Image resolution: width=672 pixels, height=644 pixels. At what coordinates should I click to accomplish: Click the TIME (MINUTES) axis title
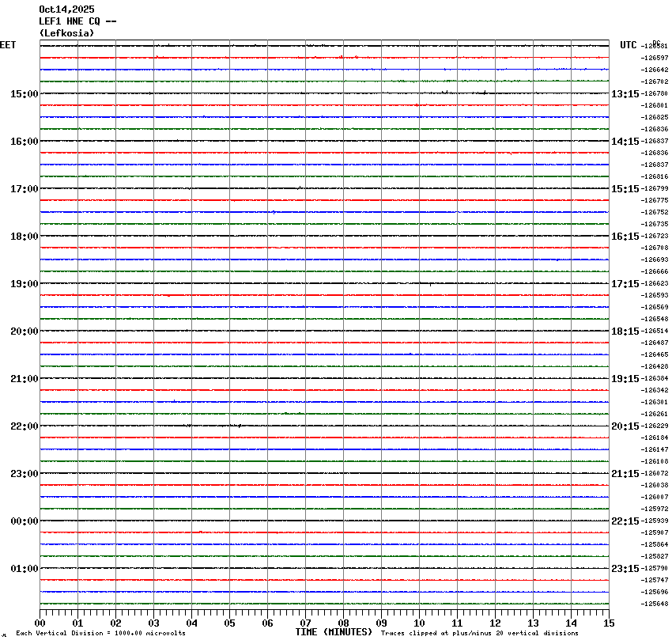click(x=333, y=632)
